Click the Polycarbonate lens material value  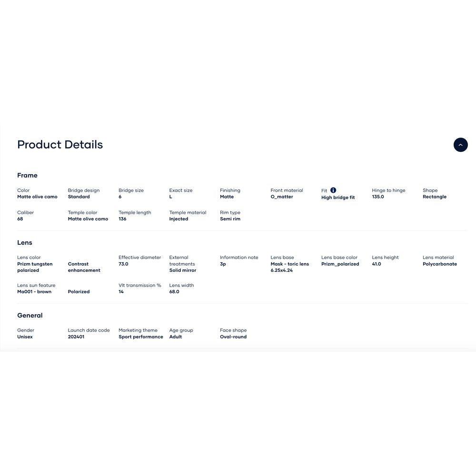click(440, 264)
